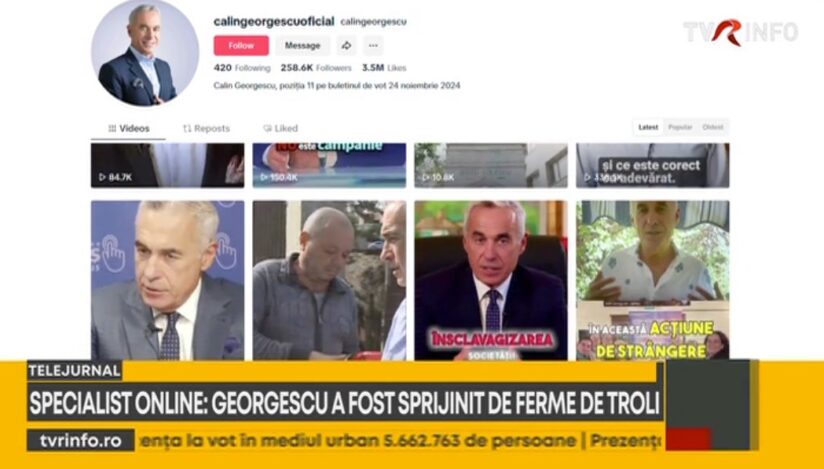
Task: Click the Liked tab heart icon
Action: tap(267, 128)
